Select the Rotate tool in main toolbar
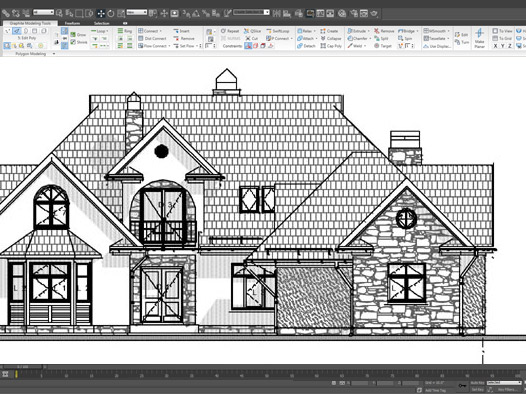This screenshot has width=526, height=394. [x=111, y=13]
